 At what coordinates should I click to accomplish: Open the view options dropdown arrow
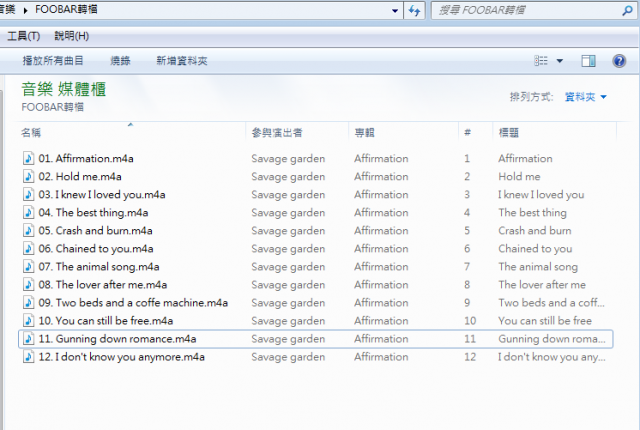(560, 61)
